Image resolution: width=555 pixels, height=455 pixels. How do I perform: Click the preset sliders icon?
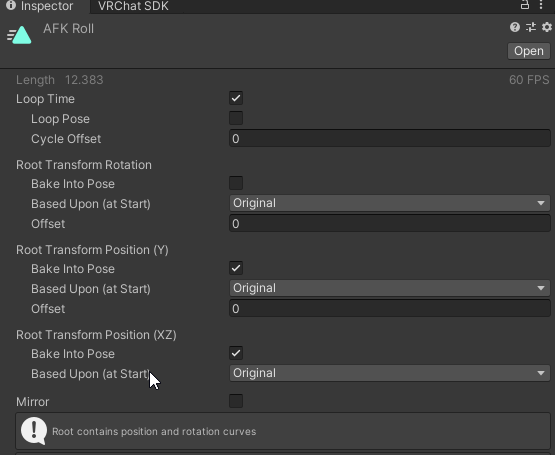pyautogui.click(x=531, y=27)
